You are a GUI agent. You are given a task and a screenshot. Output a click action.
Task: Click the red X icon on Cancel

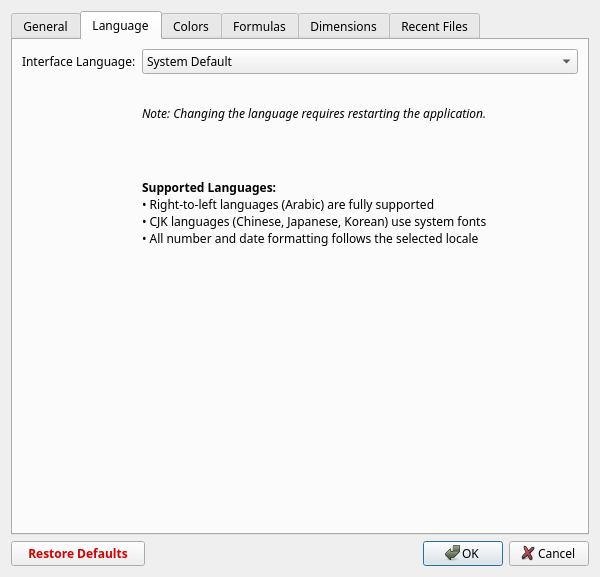point(528,553)
